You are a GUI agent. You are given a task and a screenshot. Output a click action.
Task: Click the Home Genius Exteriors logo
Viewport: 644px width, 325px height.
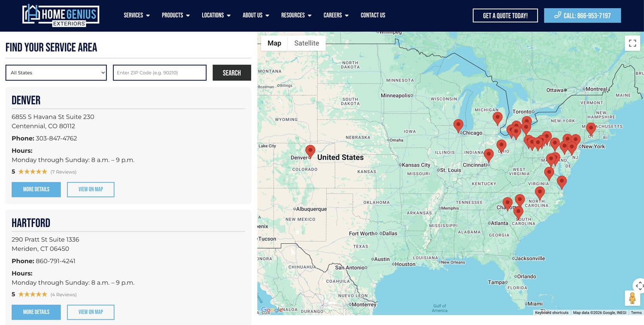click(61, 15)
